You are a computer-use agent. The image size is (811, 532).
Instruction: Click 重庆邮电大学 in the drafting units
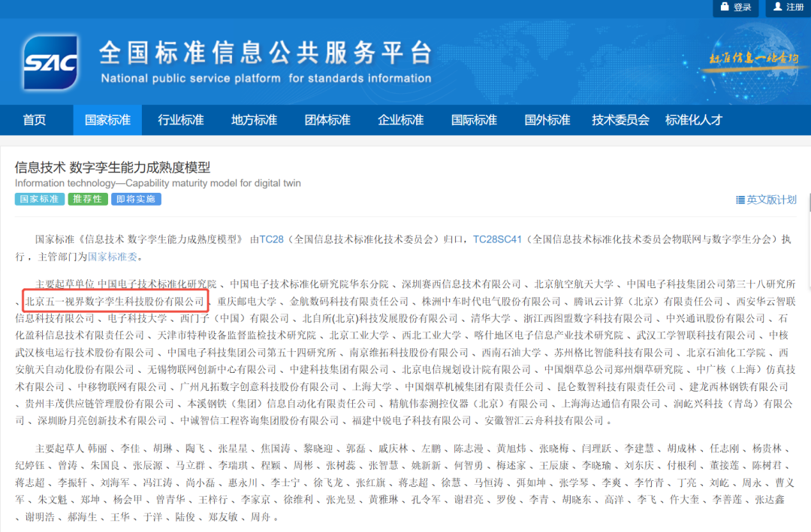tap(247, 301)
